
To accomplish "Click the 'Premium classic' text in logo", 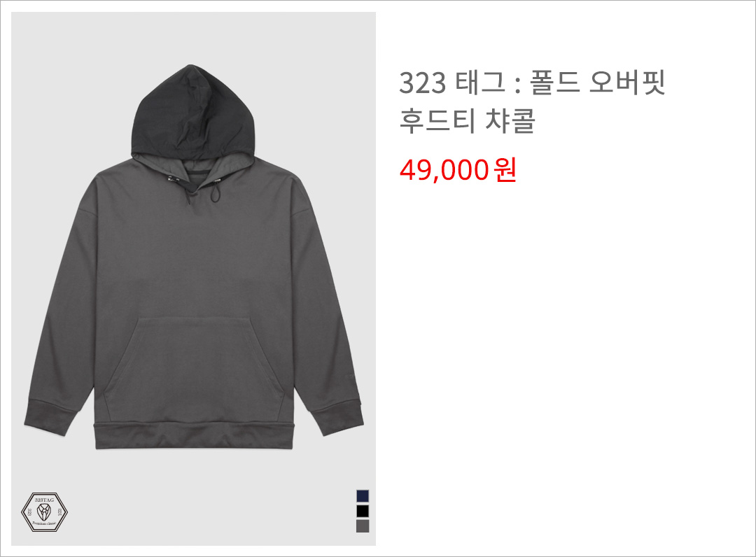I will (44, 523).
